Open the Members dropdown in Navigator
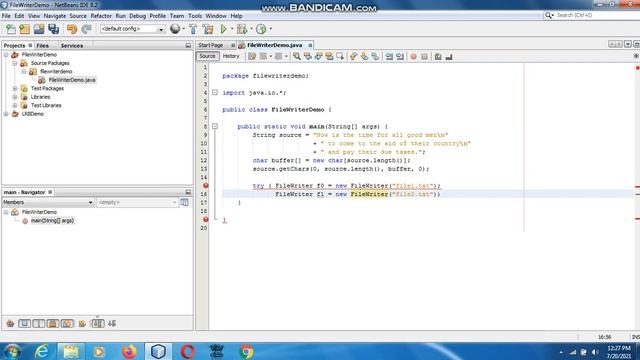640x360 pixels. 48,202
